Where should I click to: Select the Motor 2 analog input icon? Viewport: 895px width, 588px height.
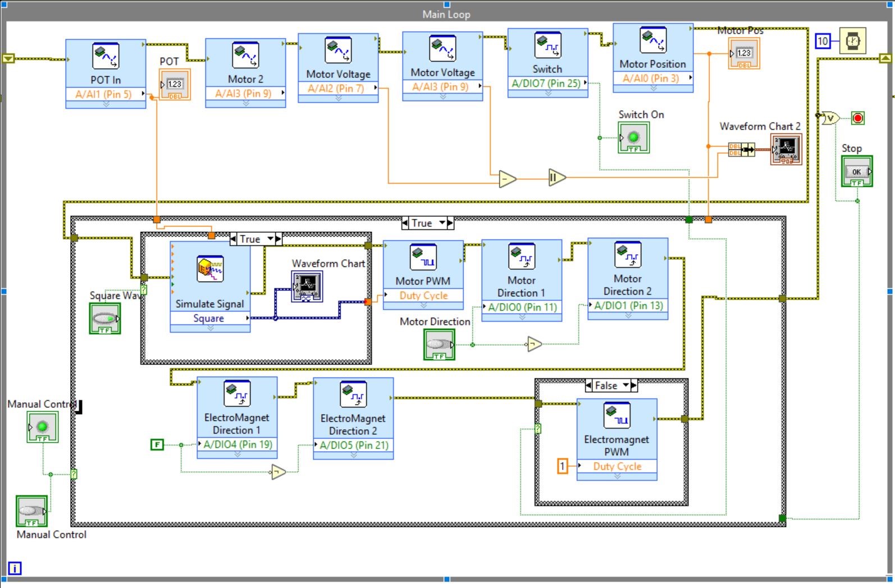pyautogui.click(x=245, y=56)
